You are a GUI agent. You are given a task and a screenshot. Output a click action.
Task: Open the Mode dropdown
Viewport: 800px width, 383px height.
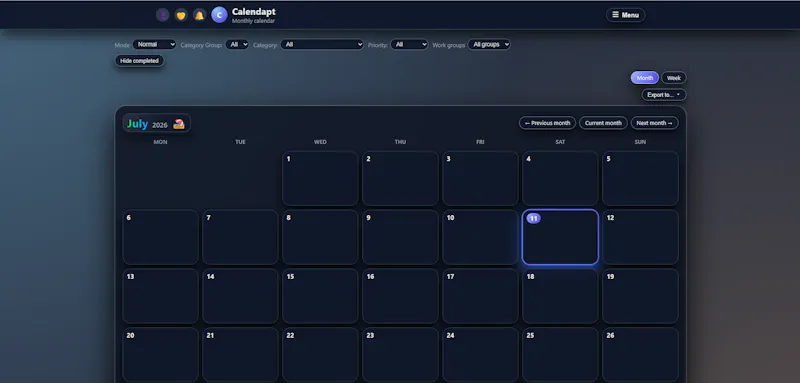154,44
